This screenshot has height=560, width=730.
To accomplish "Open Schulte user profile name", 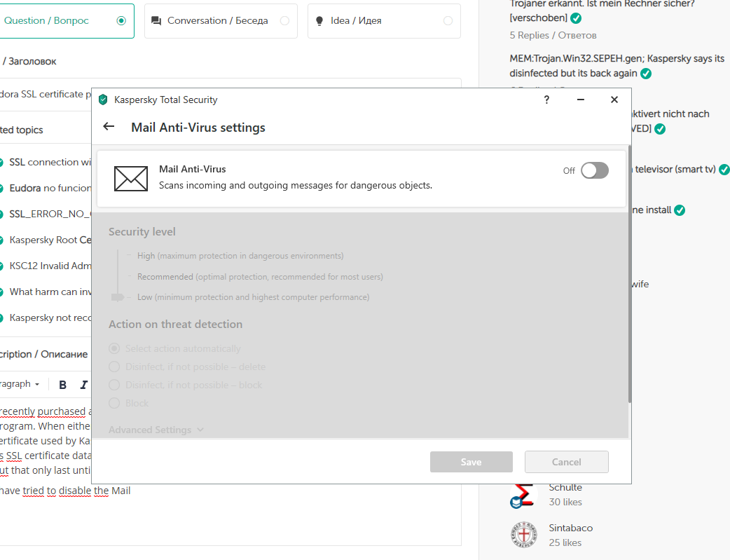I will point(565,487).
